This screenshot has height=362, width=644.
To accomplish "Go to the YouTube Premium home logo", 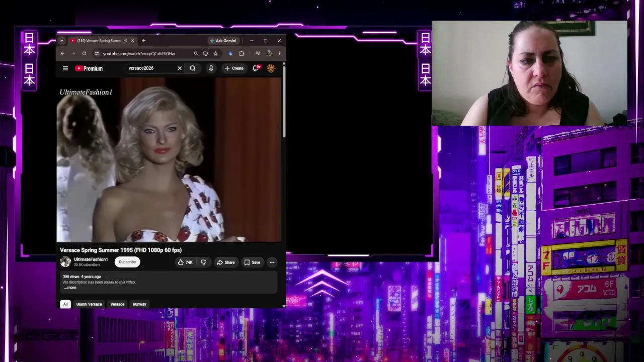I will point(89,68).
